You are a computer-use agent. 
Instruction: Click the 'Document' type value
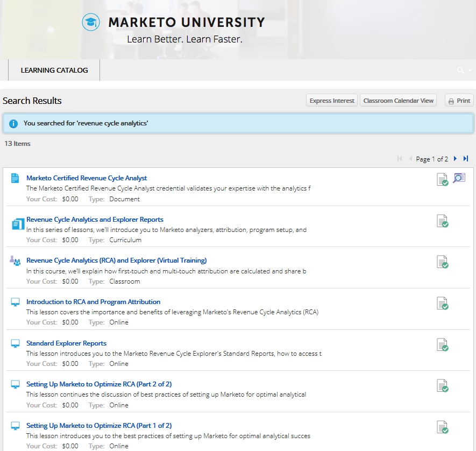tap(124, 199)
